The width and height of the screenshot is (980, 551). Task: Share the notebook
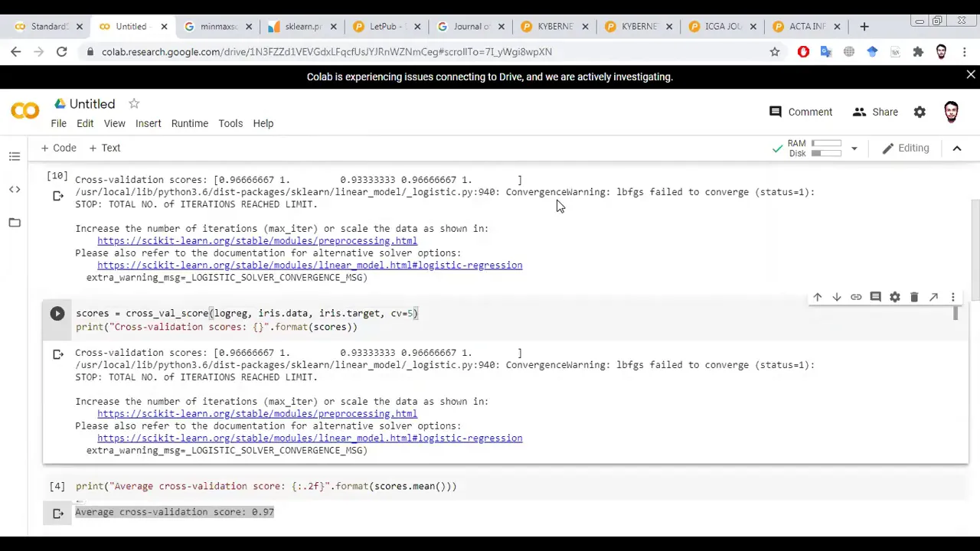875,112
